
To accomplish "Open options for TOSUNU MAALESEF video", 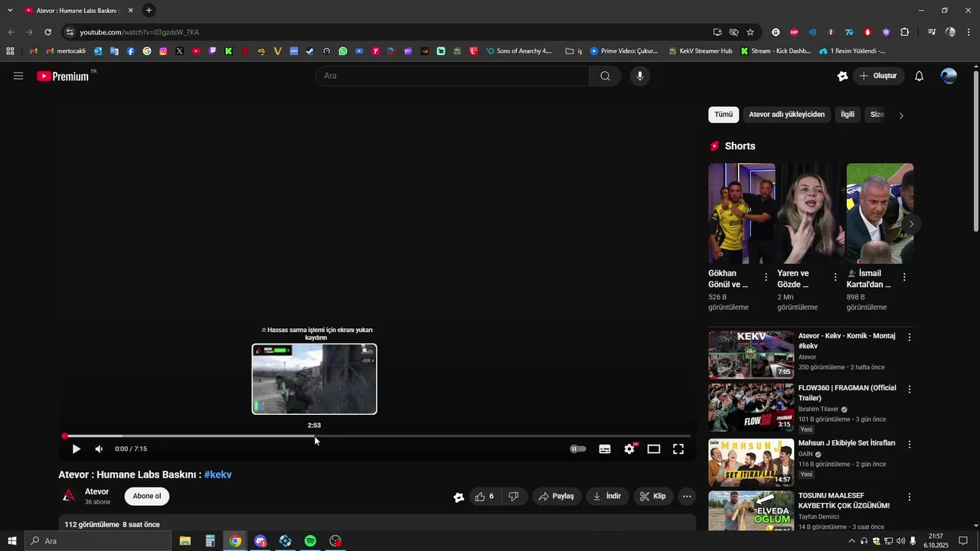I will point(910,497).
